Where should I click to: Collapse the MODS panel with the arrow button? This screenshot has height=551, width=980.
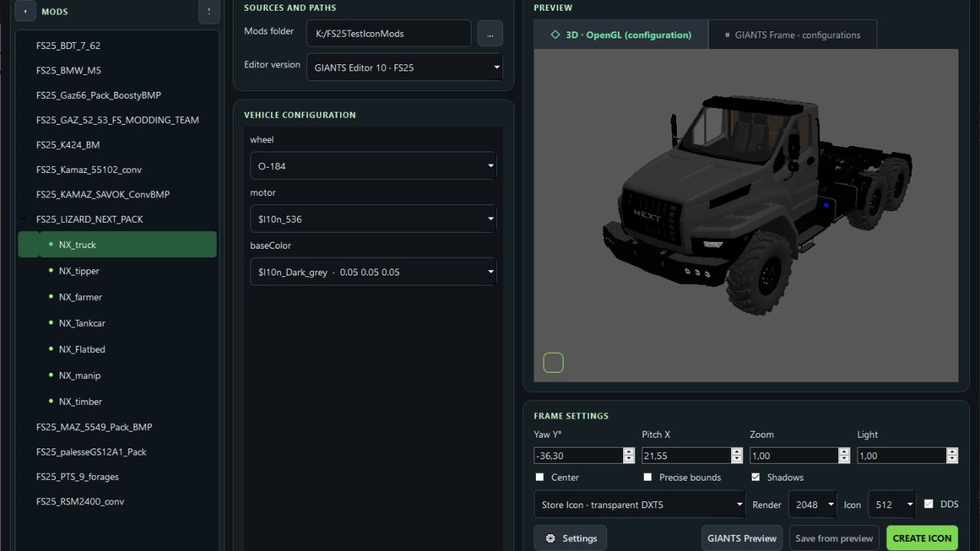[x=25, y=11]
